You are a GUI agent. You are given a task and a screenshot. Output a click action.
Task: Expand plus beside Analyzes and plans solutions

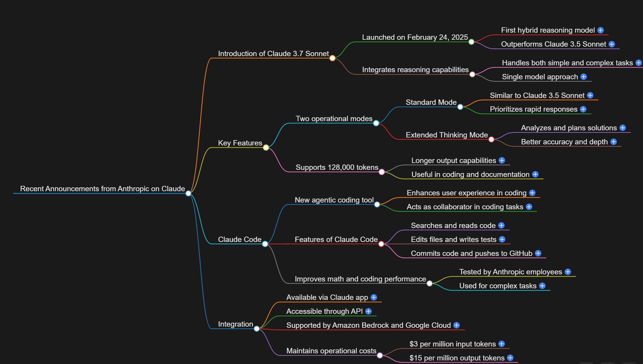pyautogui.click(x=623, y=128)
